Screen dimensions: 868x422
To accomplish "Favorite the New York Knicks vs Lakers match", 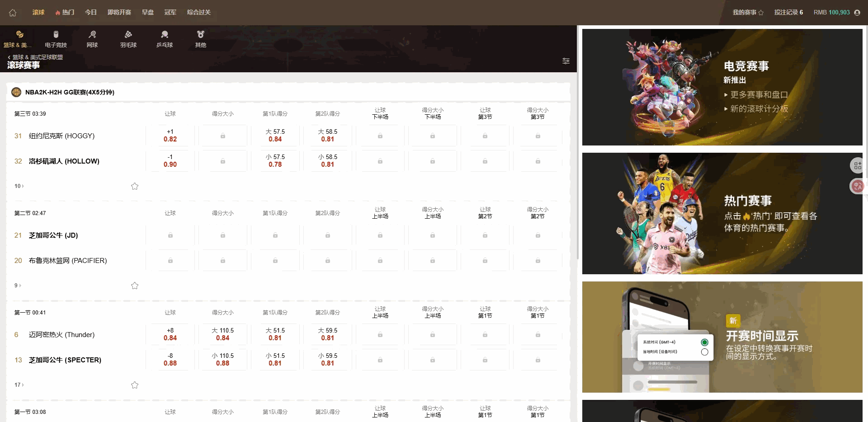I will [x=135, y=186].
